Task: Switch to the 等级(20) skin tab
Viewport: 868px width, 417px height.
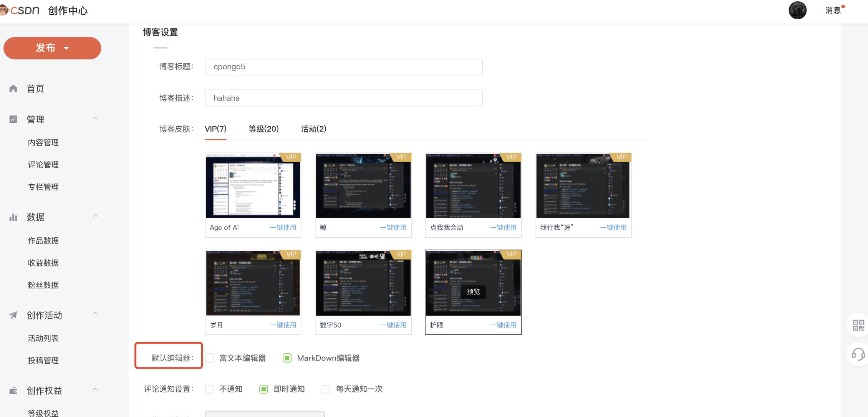Action: click(x=263, y=129)
